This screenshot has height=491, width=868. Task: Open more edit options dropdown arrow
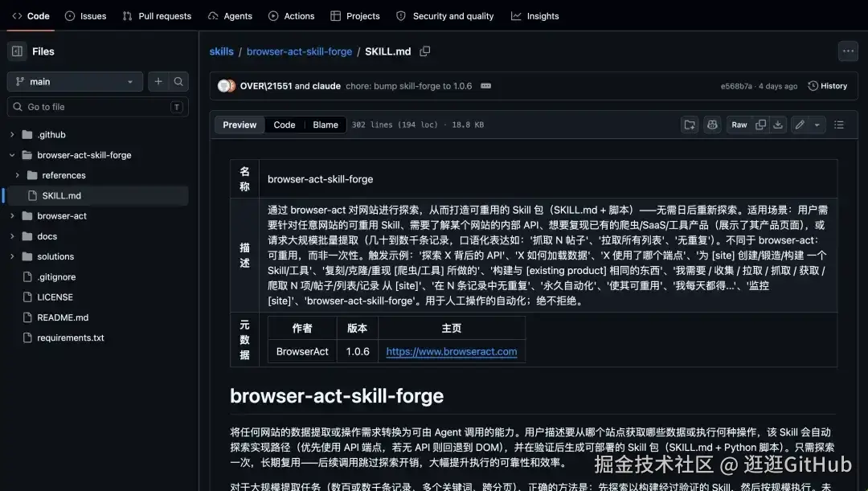point(817,125)
